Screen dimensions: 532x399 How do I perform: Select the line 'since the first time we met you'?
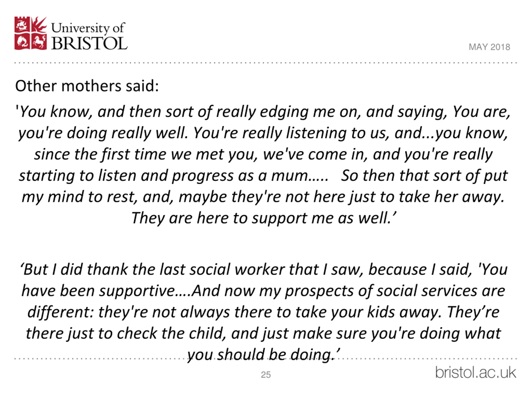click(263, 155)
